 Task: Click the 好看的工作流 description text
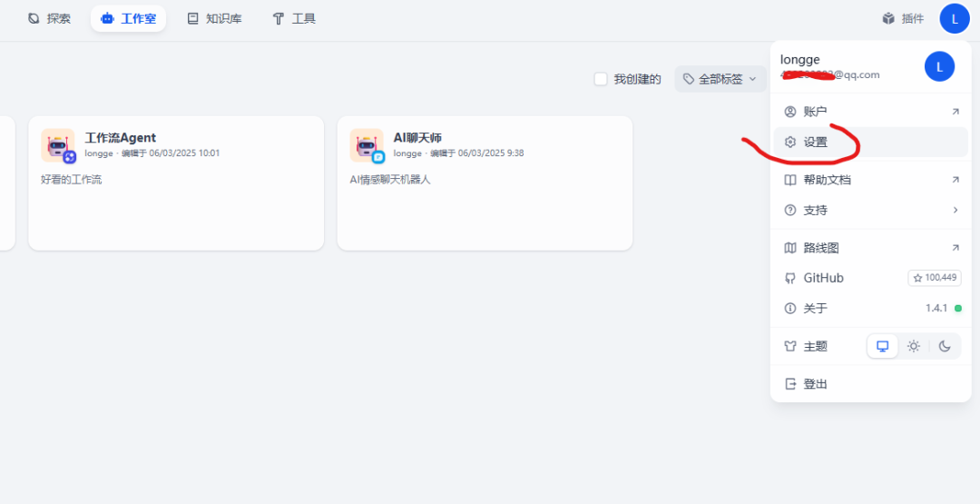tap(72, 180)
